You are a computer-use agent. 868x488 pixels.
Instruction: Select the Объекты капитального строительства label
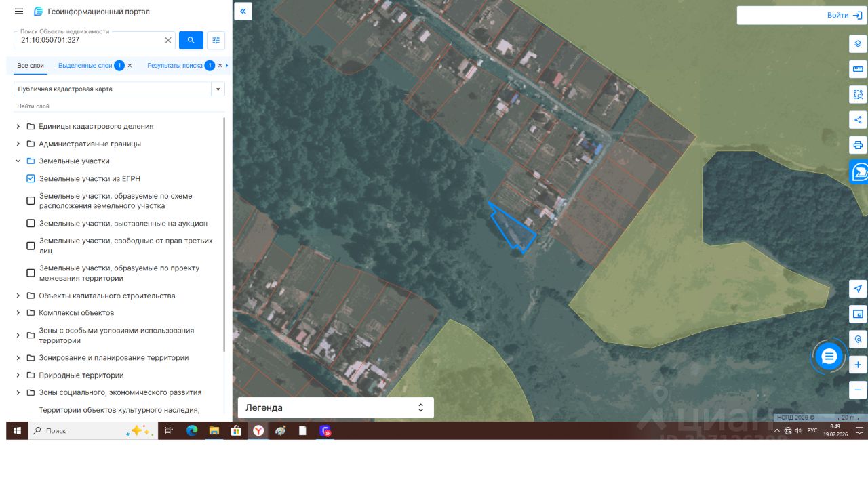pyautogui.click(x=107, y=296)
